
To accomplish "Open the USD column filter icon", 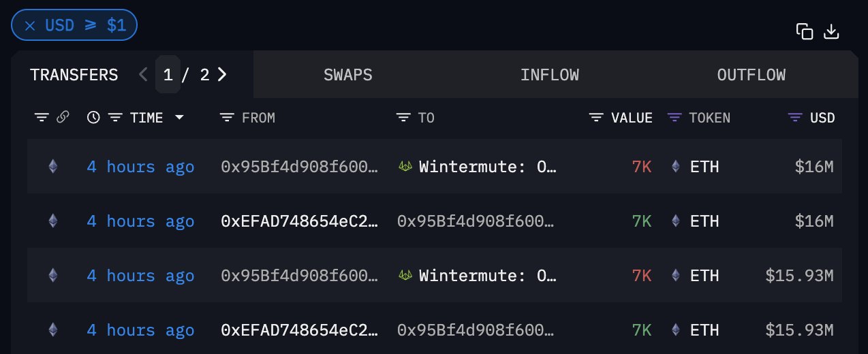I will point(794,118).
